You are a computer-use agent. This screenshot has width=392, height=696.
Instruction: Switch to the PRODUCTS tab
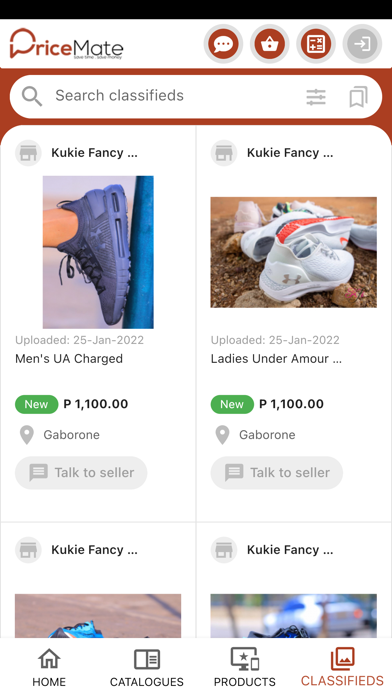(x=245, y=668)
